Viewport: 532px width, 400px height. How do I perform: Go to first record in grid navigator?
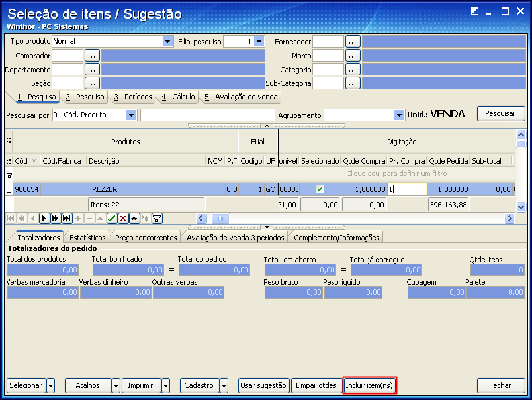11,219
